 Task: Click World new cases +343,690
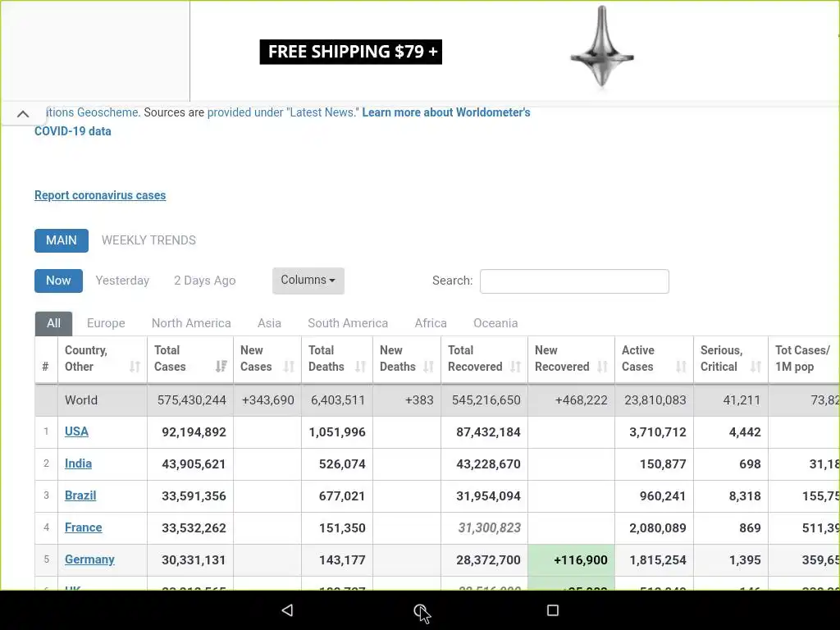[x=268, y=400]
